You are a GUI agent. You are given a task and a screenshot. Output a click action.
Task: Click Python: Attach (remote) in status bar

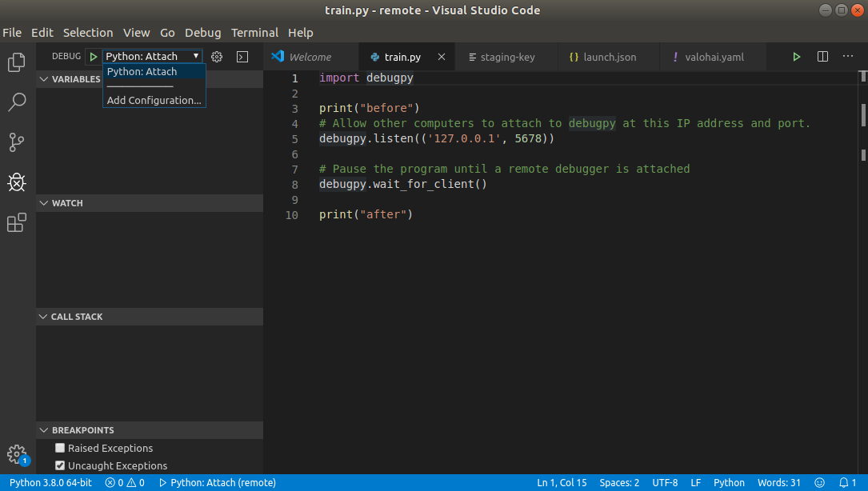pyautogui.click(x=218, y=483)
